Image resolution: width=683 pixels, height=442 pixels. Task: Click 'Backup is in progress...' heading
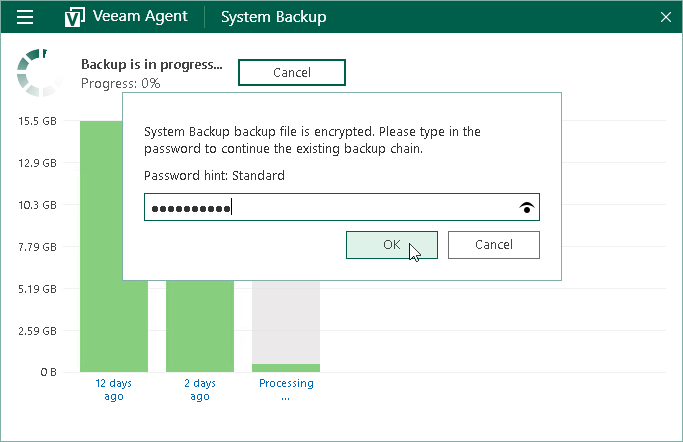tap(152, 64)
